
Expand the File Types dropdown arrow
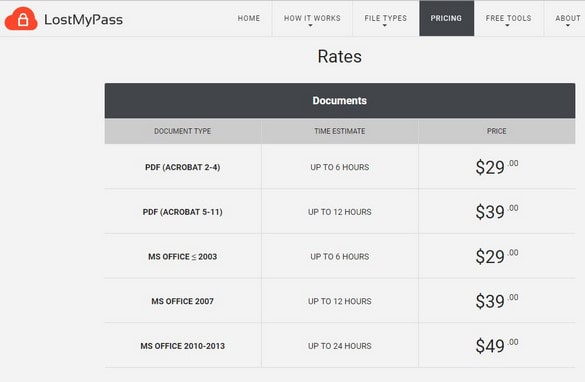385,26
